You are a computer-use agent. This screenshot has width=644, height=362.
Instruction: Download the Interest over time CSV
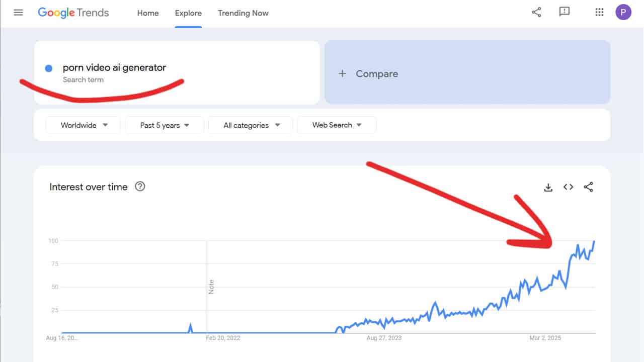coord(548,187)
